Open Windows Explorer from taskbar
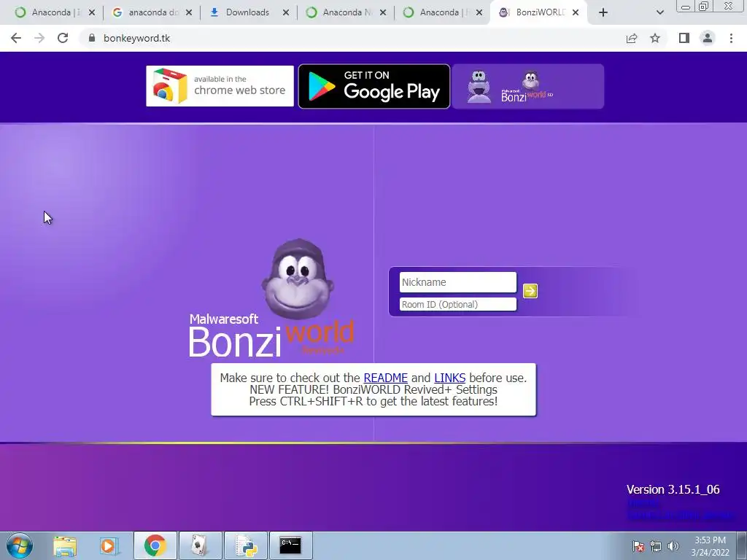This screenshot has width=747, height=560. point(65,546)
